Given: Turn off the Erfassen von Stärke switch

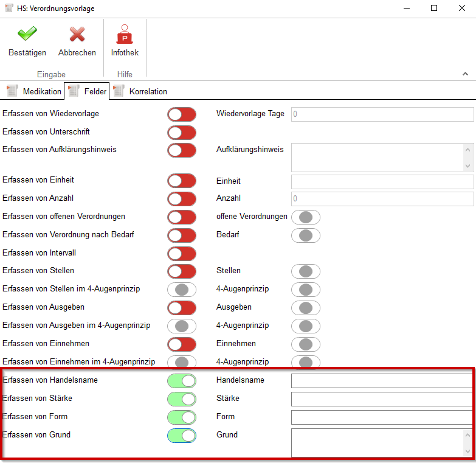Looking at the screenshot, I should click(x=182, y=399).
